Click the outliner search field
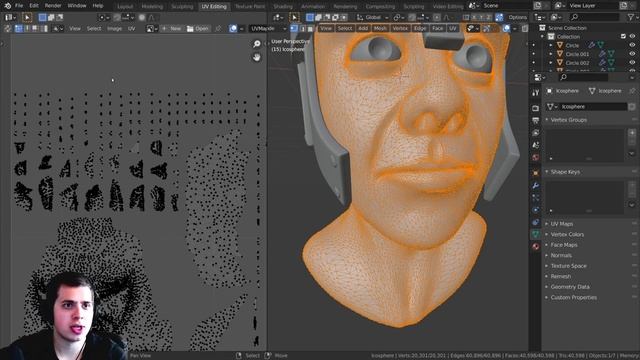 (595, 17)
